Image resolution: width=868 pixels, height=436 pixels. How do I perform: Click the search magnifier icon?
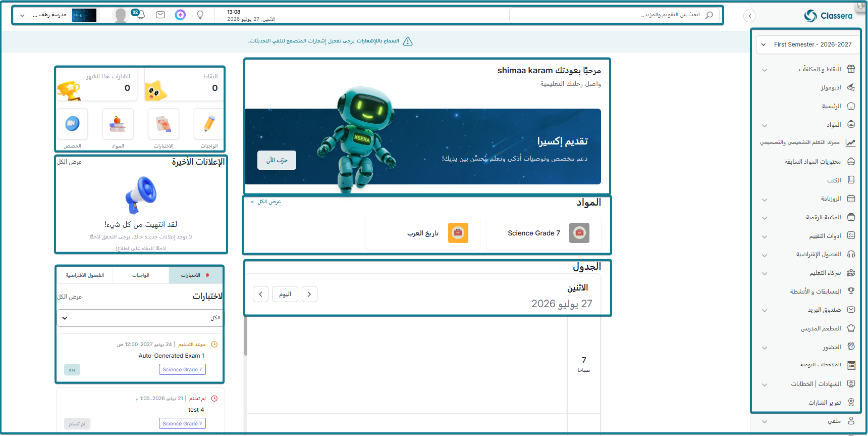[709, 15]
